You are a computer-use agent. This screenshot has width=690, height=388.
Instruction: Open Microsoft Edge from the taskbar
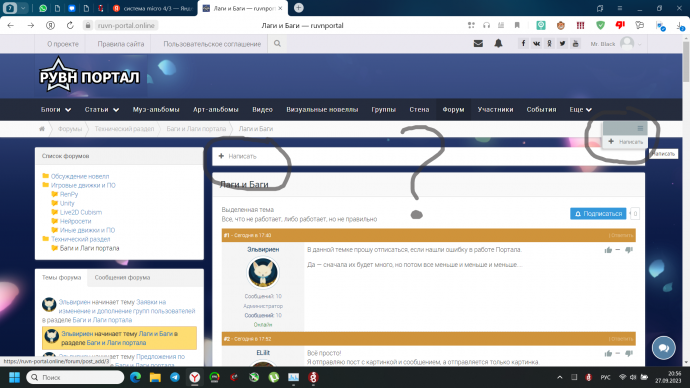coord(136,377)
